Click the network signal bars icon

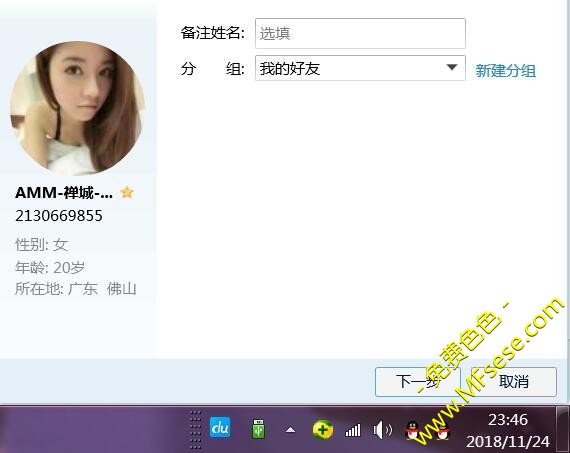click(353, 430)
